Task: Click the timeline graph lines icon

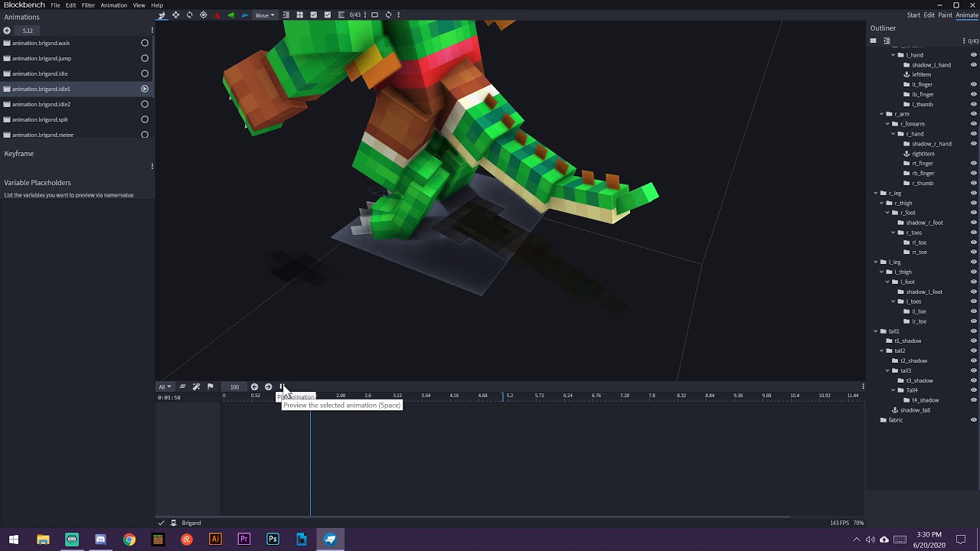Action: point(182,386)
